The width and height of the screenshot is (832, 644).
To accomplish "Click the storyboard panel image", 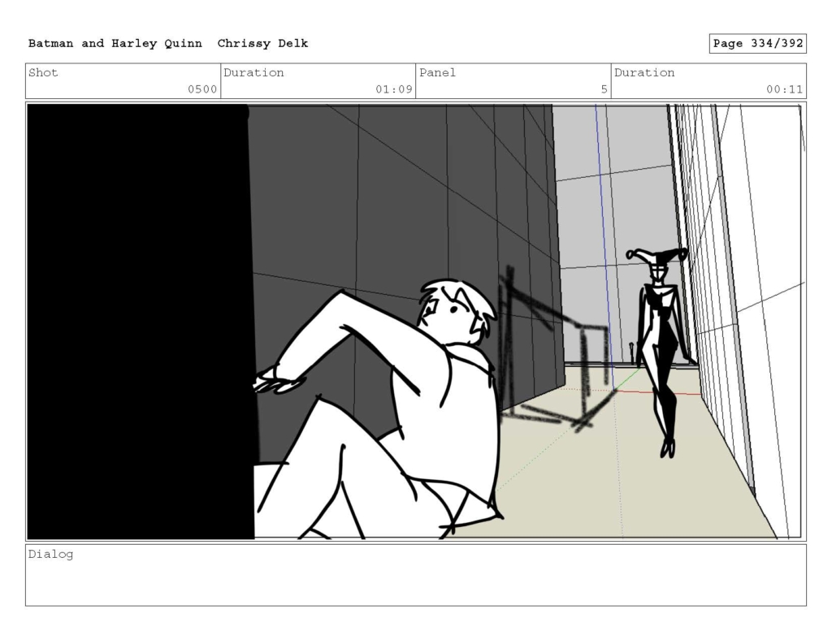I will [415, 322].
